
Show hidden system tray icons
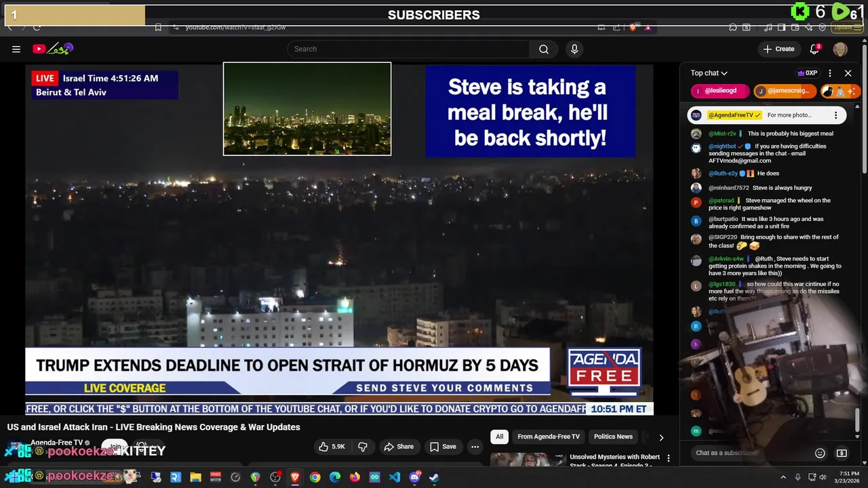point(783,477)
